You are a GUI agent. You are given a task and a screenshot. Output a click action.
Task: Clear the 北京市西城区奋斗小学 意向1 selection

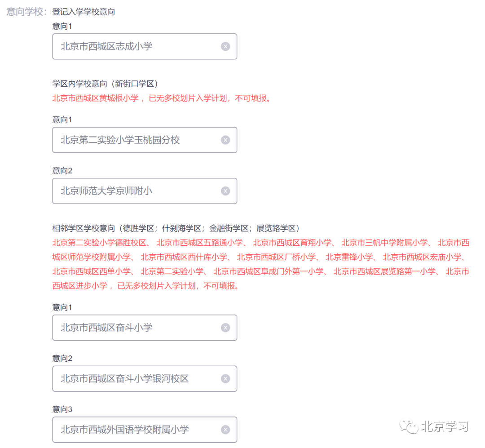click(225, 328)
